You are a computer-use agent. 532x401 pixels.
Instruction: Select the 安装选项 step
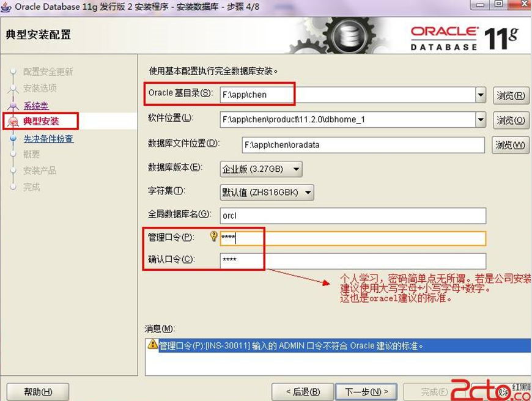[x=40, y=88]
